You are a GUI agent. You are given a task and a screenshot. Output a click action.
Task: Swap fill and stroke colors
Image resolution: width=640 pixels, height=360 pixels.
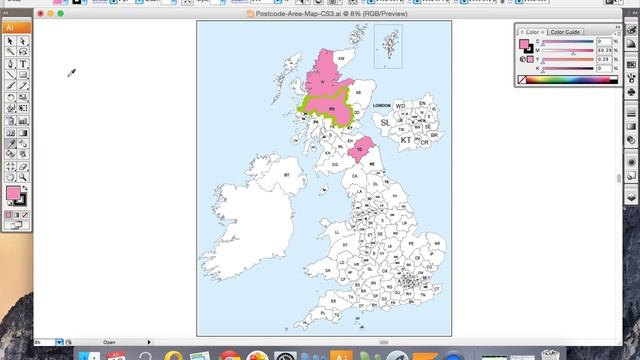[24, 189]
